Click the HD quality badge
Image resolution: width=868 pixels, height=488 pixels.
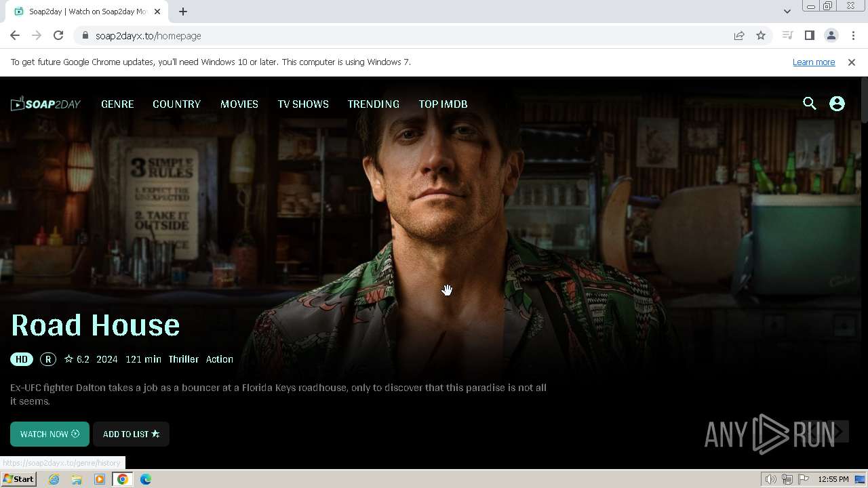tap(22, 359)
